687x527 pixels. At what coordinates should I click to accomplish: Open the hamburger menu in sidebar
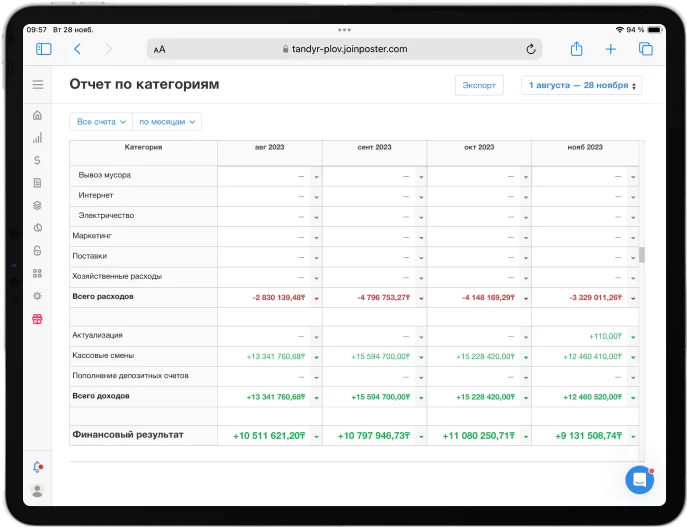38,85
